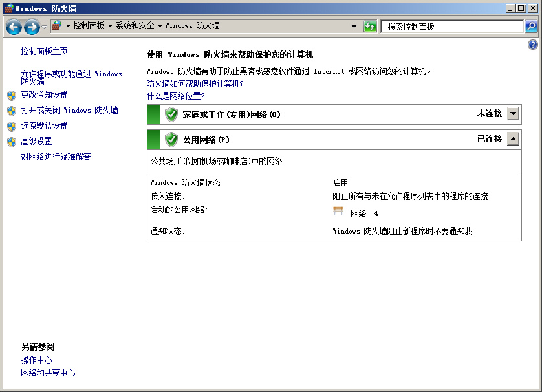
Task: Click the 网络 4 network name
Action: [x=364, y=213]
